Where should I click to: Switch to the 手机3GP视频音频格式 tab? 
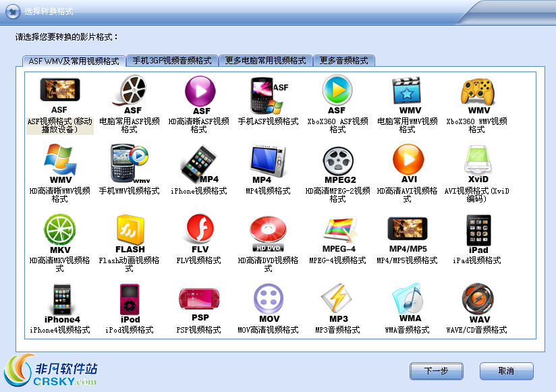coord(172,61)
